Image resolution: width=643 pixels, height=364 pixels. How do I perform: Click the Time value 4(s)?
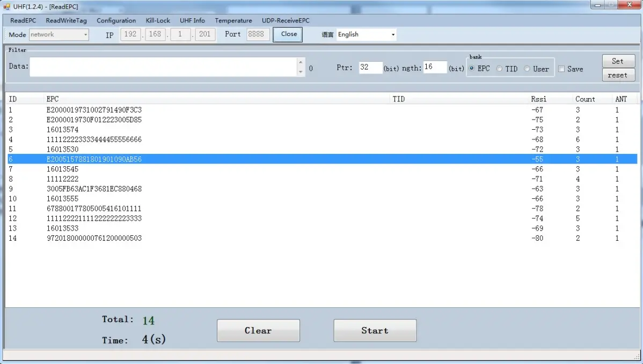pos(154,339)
